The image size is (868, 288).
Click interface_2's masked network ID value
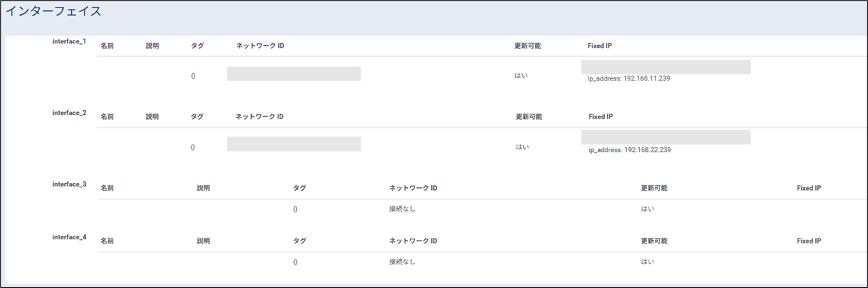(x=293, y=144)
